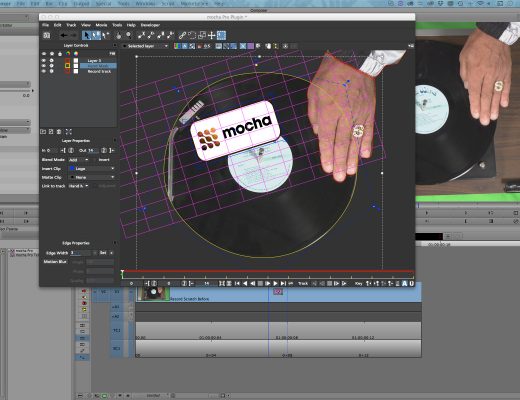
Task: Open the Developer menu in mocha
Action: tap(150, 25)
